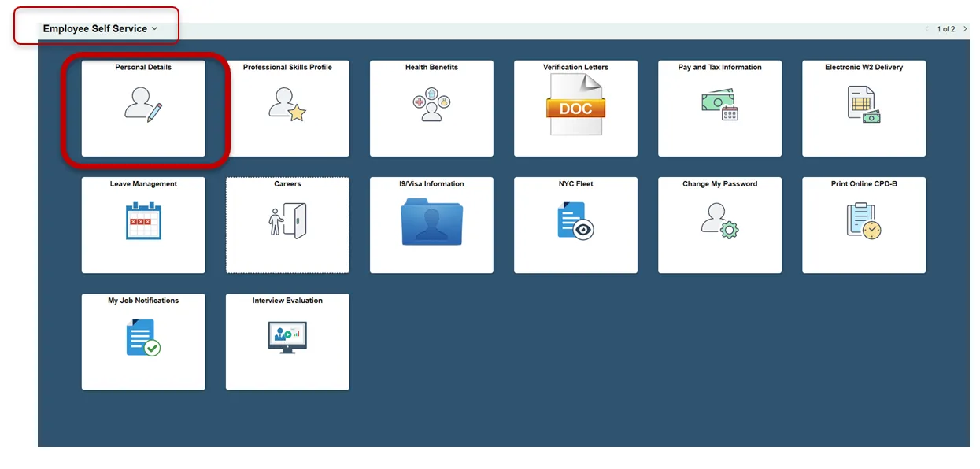Click the "Pay and Tax Information" title
The image size is (980, 469).
(719, 68)
